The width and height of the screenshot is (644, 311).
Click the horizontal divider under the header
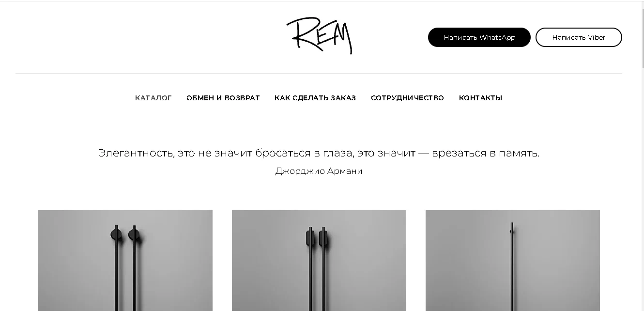tap(319, 73)
